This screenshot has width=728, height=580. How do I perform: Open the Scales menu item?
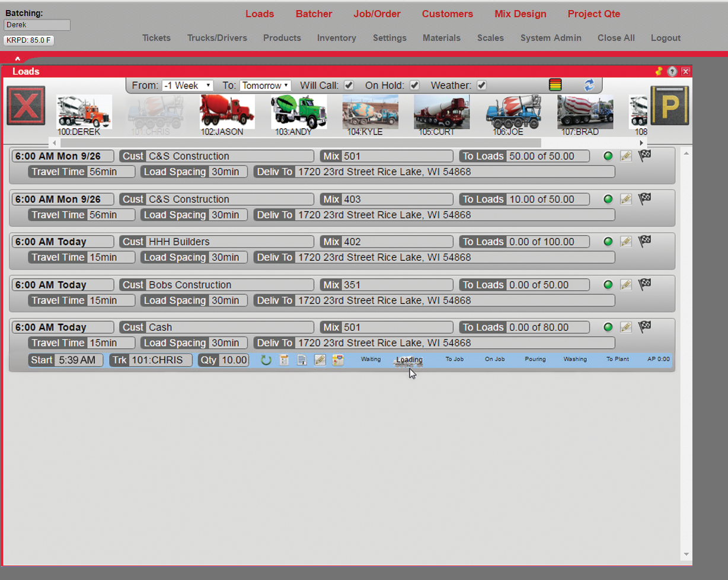point(490,37)
